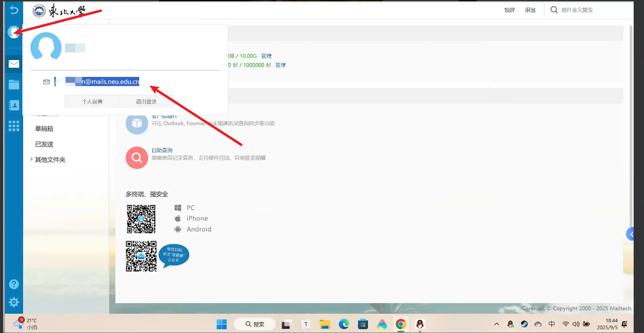Click 退出 in the top bar
644x333 pixels.
coord(530,10)
